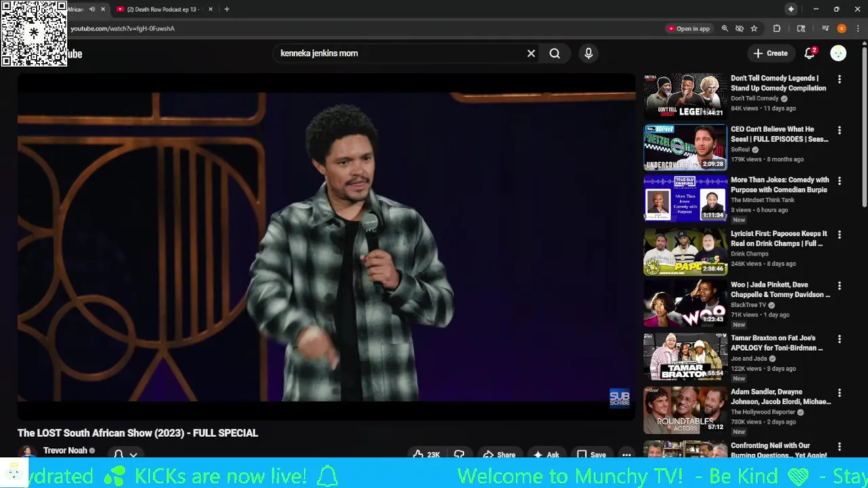Open options menu for Lyricist First Papoose video
The image size is (868, 488).
coord(840,235)
